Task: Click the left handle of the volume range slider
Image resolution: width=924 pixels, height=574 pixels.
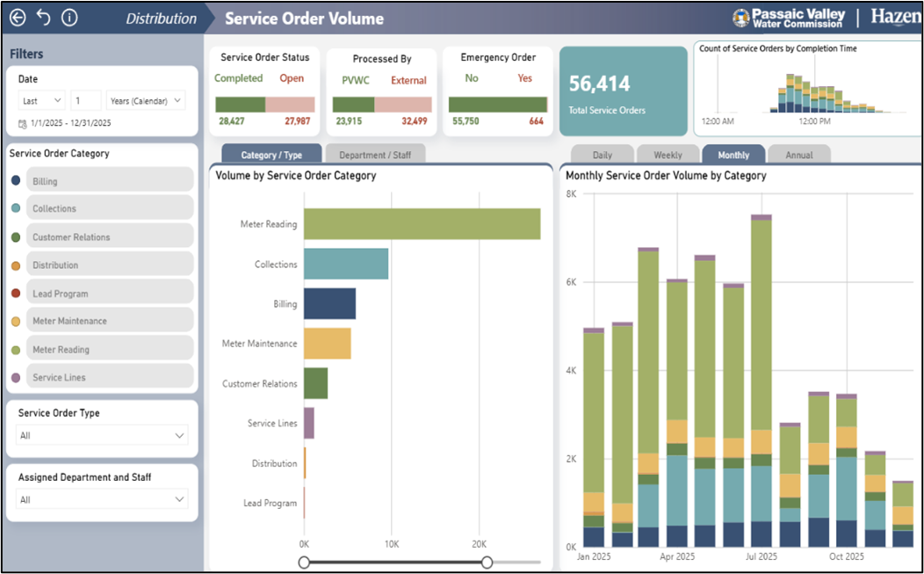Action: point(305,560)
